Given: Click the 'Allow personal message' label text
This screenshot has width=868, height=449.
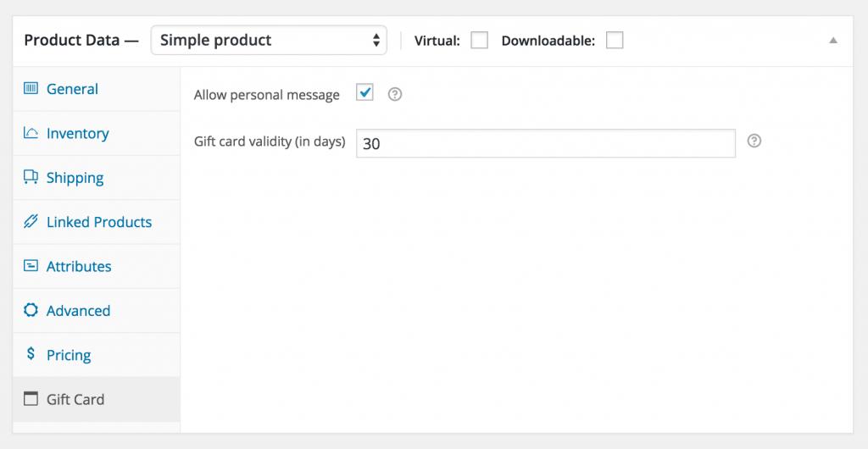Looking at the screenshot, I should 266,95.
